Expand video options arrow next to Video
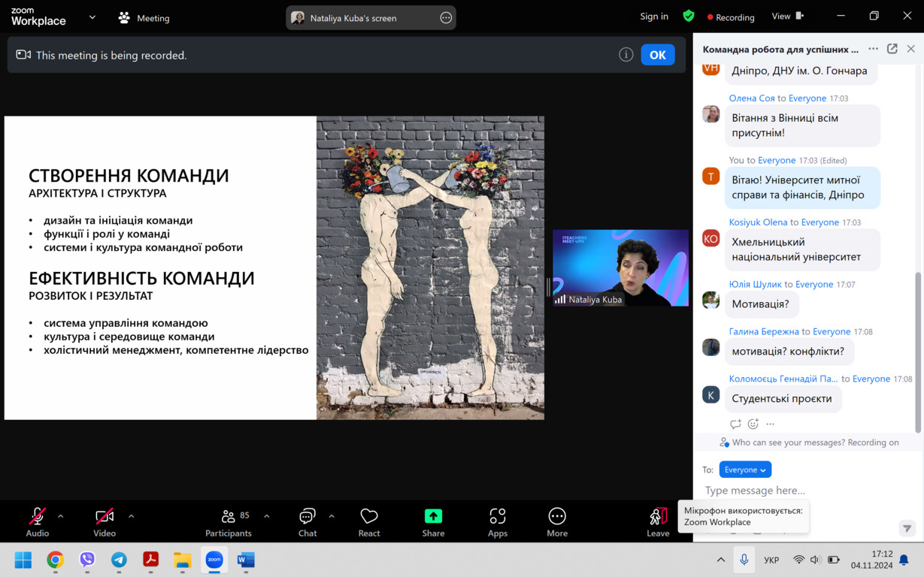Image resolution: width=924 pixels, height=577 pixels. tap(131, 516)
